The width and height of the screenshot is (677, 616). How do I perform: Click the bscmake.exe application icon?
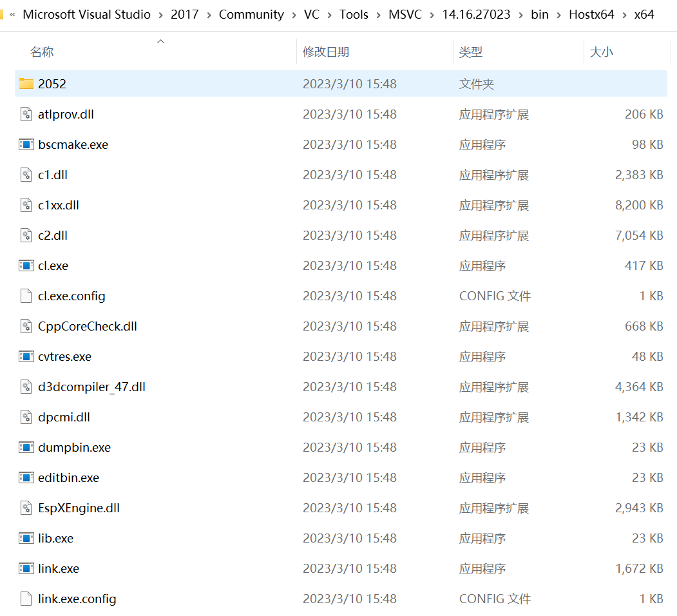click(x=25, y=144)
